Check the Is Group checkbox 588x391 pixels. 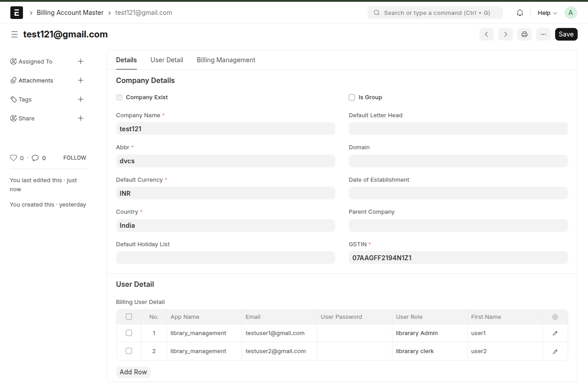(x=352, y=97)
